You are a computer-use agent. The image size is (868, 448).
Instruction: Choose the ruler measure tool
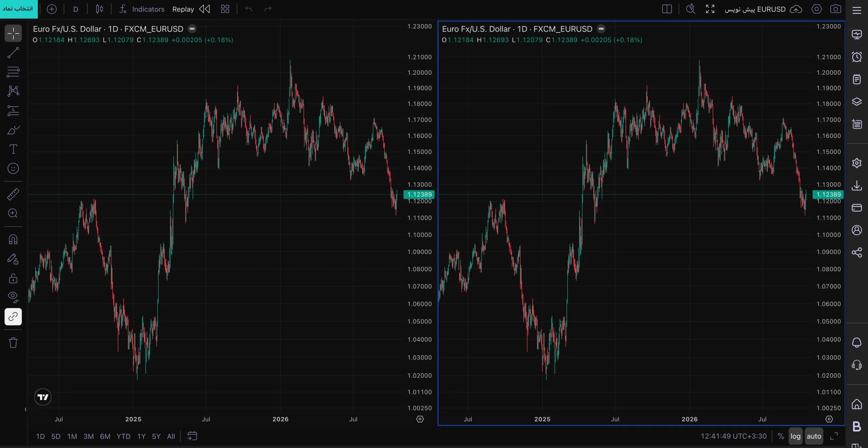pos(13,194)
